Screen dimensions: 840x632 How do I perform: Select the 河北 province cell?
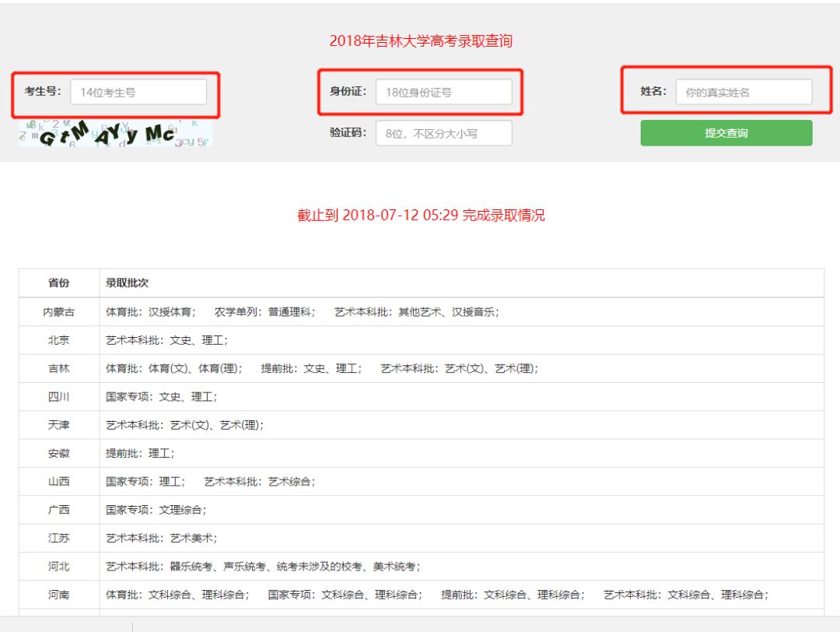pyautogui.click(x=59, y=567)
